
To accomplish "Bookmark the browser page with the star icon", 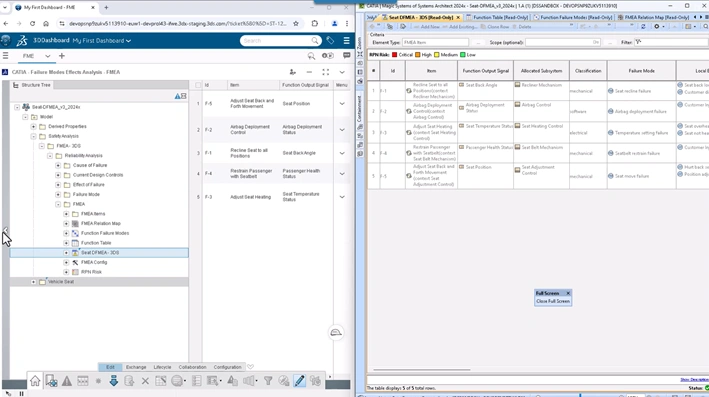I will pos(296,24).
